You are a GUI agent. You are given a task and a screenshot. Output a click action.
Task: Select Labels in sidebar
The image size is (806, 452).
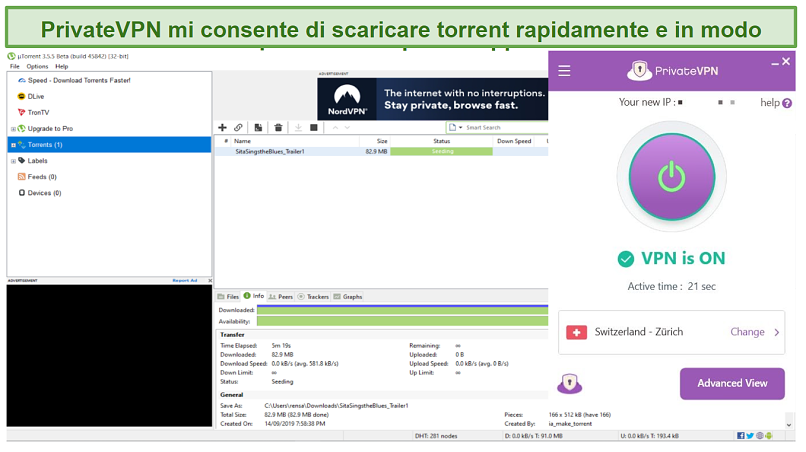(37, 160)
